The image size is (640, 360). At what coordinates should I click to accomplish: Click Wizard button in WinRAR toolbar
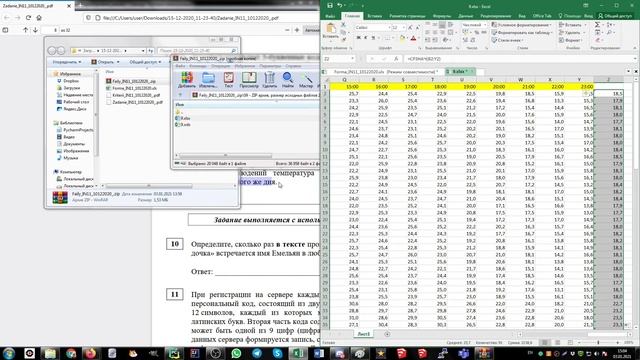306,79
